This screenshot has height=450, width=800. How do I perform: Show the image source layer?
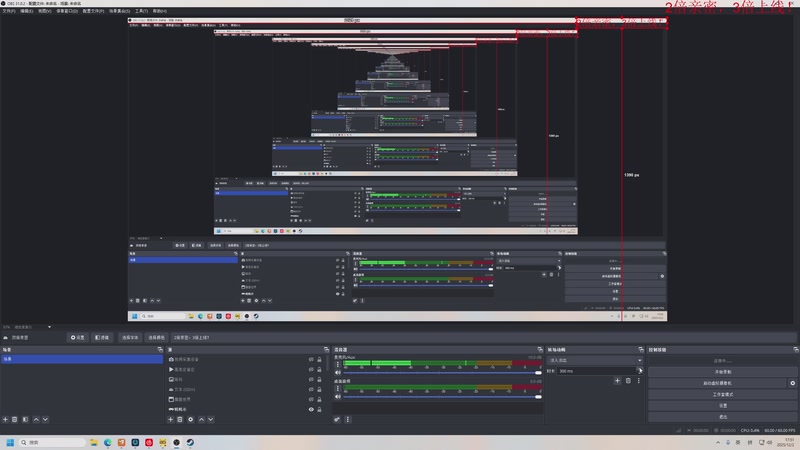coord(311,380)
